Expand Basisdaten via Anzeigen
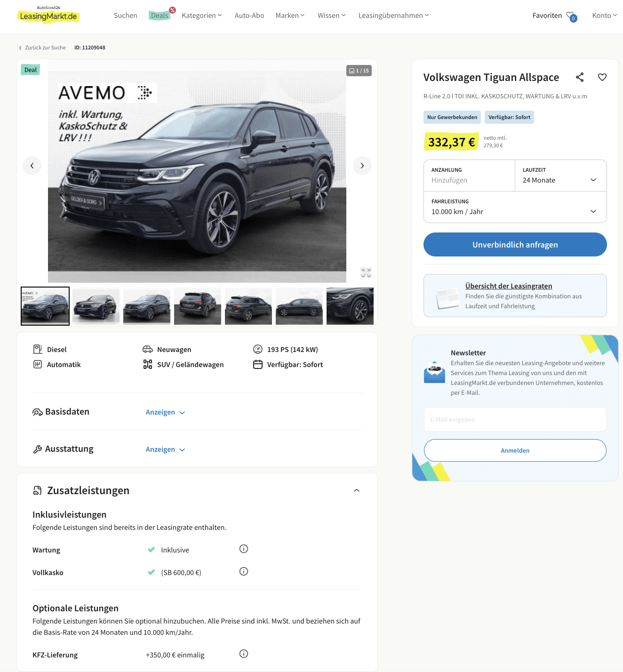This screenshot has width=623, height=672. coord(165,412)
